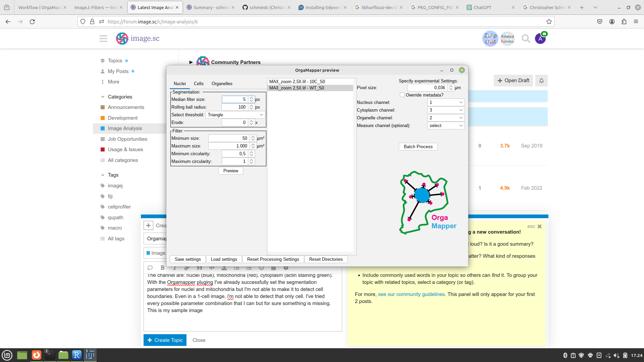The width and height of the screenshot is (644, 362).
Task: Open Zulip chat from the header
Action: (490, 38)
